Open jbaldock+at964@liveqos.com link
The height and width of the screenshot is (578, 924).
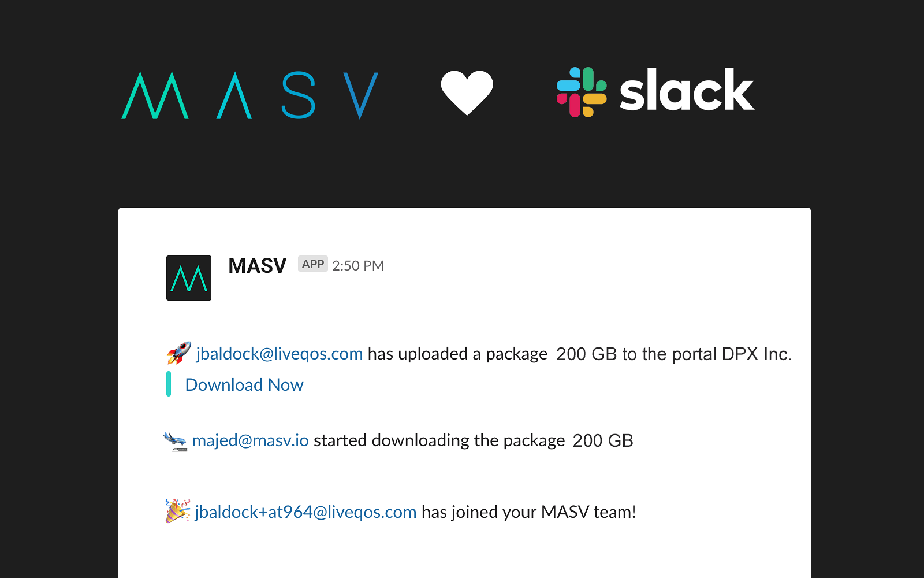coord(306,512)
